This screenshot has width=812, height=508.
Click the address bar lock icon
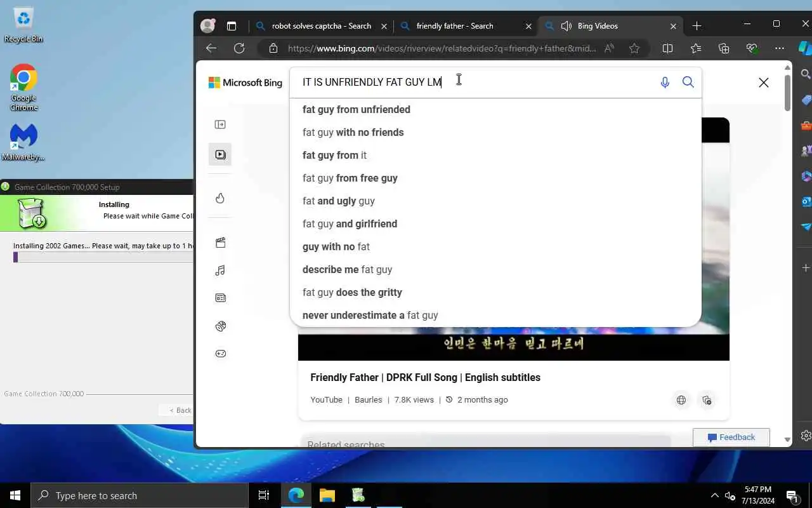[x=273, y=48]
